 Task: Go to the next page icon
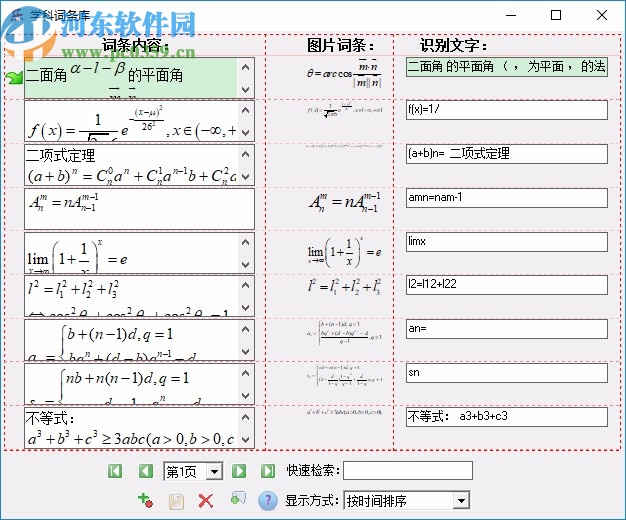click(239, 471)
